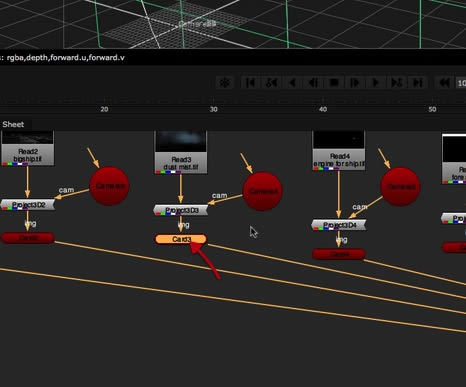The image size is (466, 387).
Task: Step forward one frame
Action: click(x=355, y=82)
